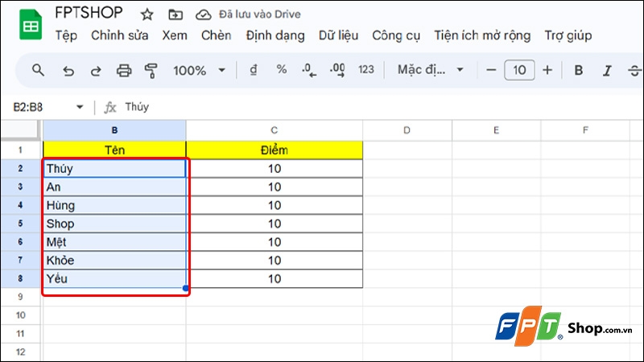The width and height of the screenshot is (644, 362).
Task: Click the font size field 10
Action: [x=519, y=70]
